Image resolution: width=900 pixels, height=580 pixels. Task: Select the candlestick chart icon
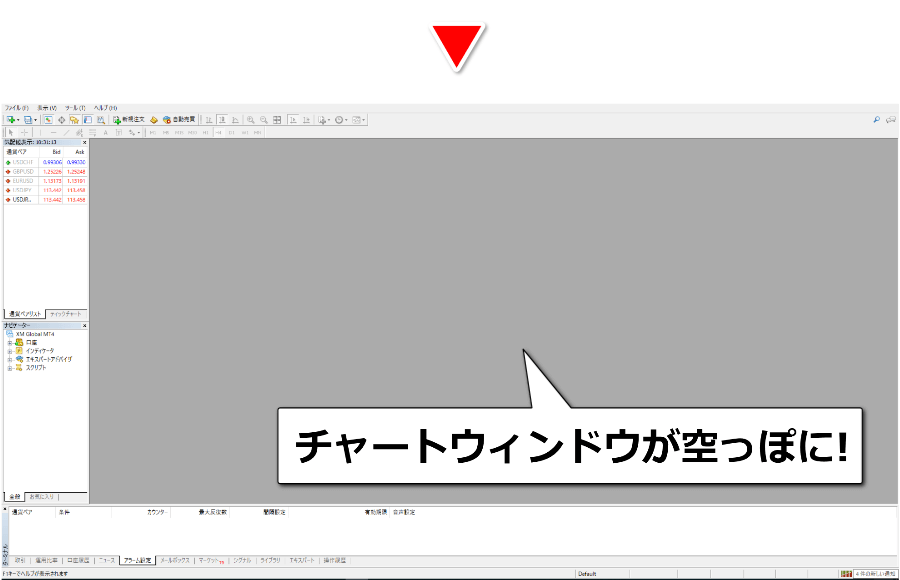[x=222, y=120]
